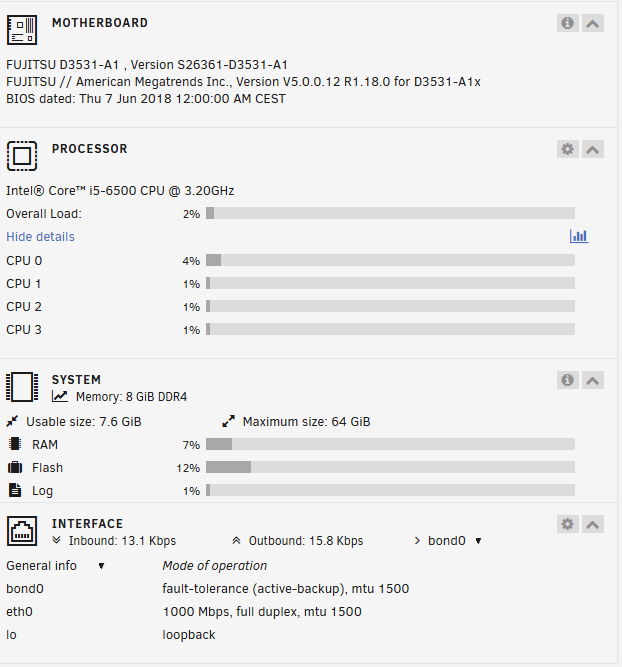
Task: Click the ethernet port Interface icon
Action: pos(22,531)
